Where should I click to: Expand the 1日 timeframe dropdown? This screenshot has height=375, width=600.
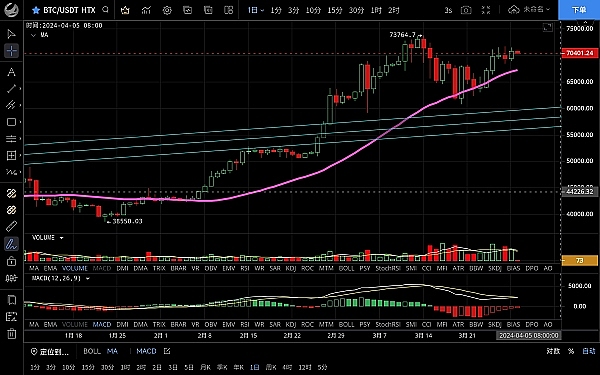(256, 10)
